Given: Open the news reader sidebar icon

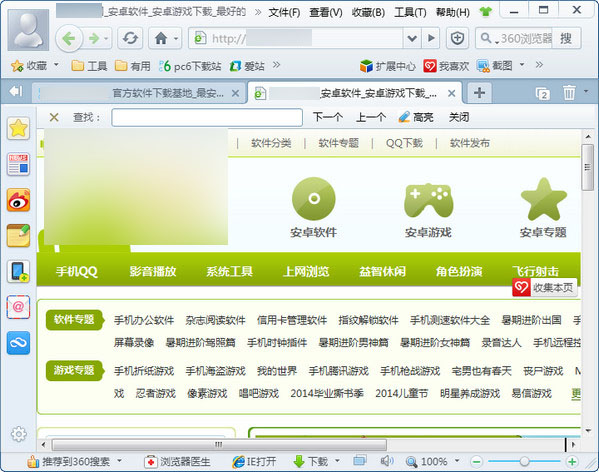Looking at the screenshot, I should coord(18,164).
